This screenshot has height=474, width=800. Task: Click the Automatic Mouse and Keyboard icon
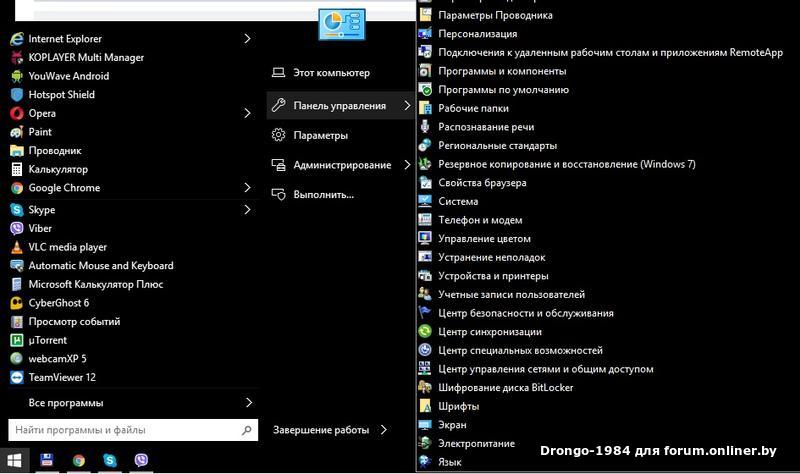[x=17, y=265]
